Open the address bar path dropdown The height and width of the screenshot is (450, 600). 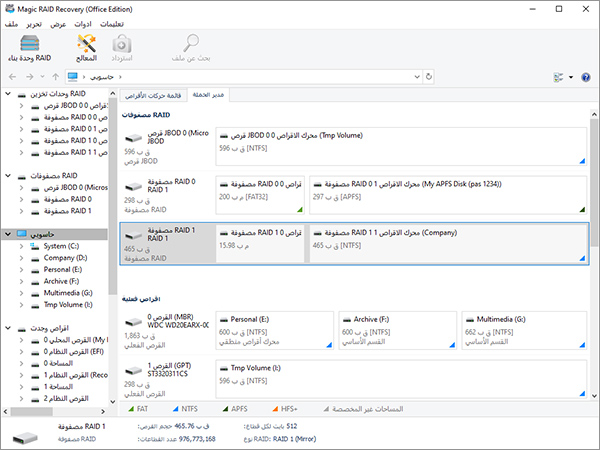coord(417,77)
